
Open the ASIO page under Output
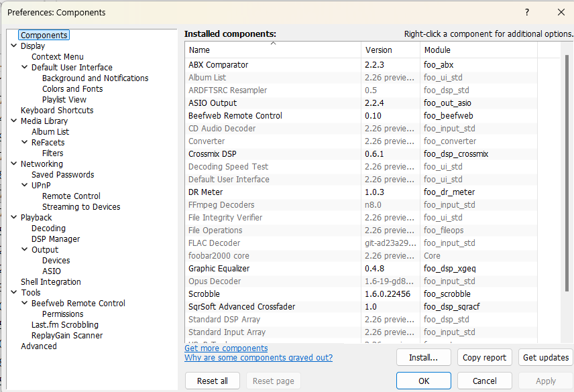[51, 271]
